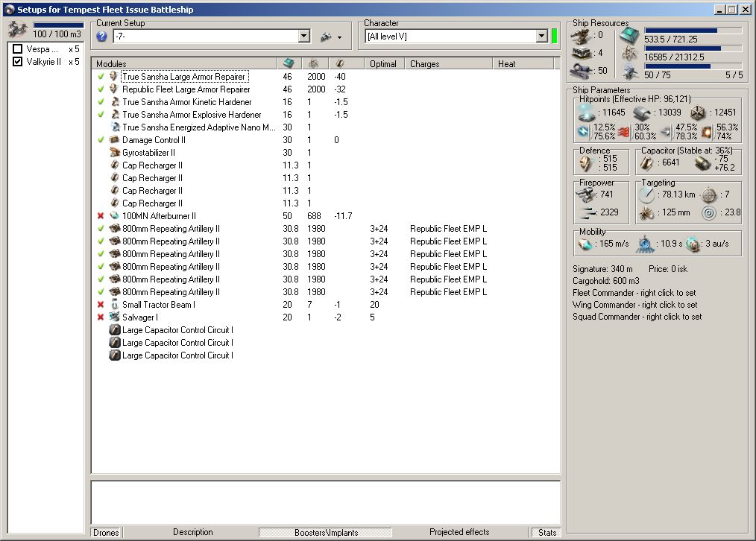Click the Gyrostabilizer II module icon
This screenshot has width=756, height=541.
pyautogui.click(x=115, y=152)
